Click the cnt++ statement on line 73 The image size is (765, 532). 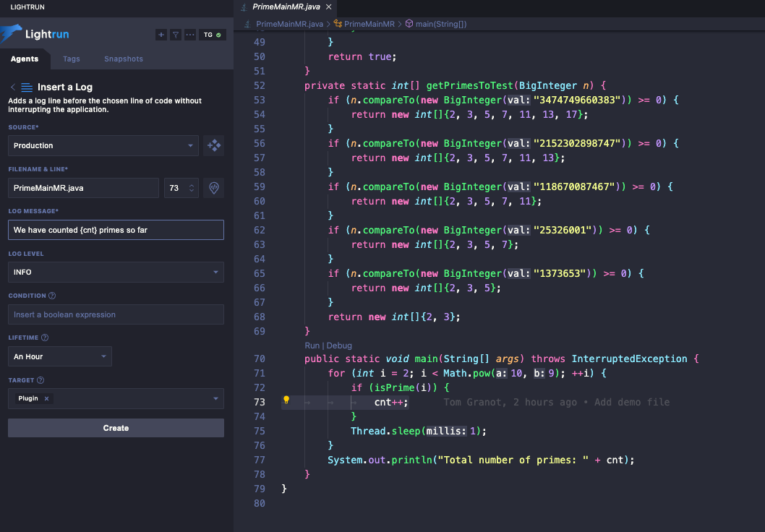[x=391, y=403]
